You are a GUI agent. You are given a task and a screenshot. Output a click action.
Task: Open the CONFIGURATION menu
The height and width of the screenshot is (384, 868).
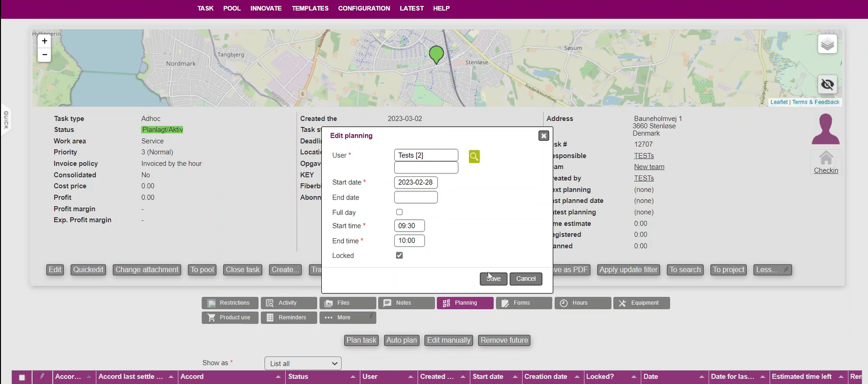pyautogui.click(x=364, y=8)
